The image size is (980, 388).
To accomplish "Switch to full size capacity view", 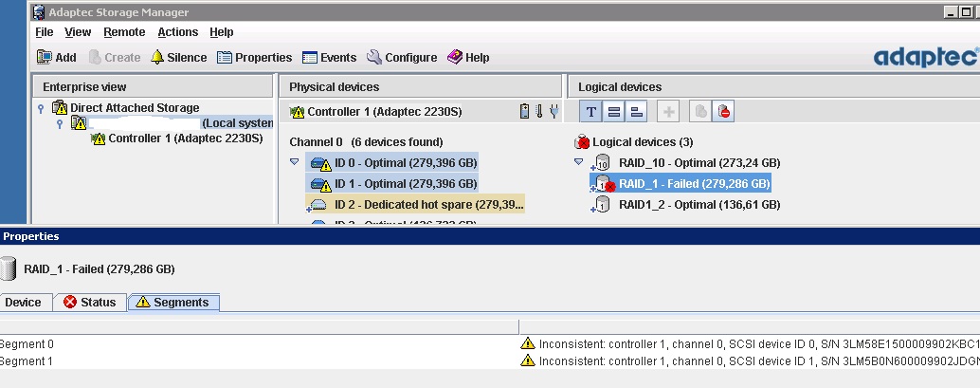I will [x=614, y=112].
